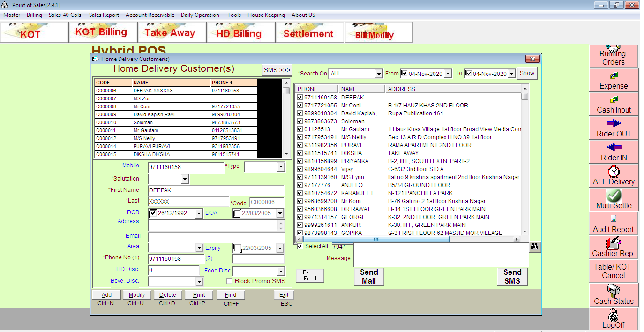
Task: Click the Cash Input icon
Action: pyautogui.click(x=613, y=99)
